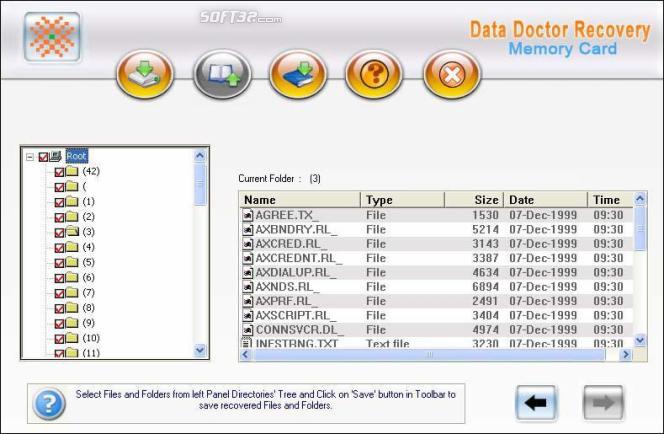Open Help with the question mark button
This screenshot has width=664, height=434.
pyautogui.click(x=374, y=74)
